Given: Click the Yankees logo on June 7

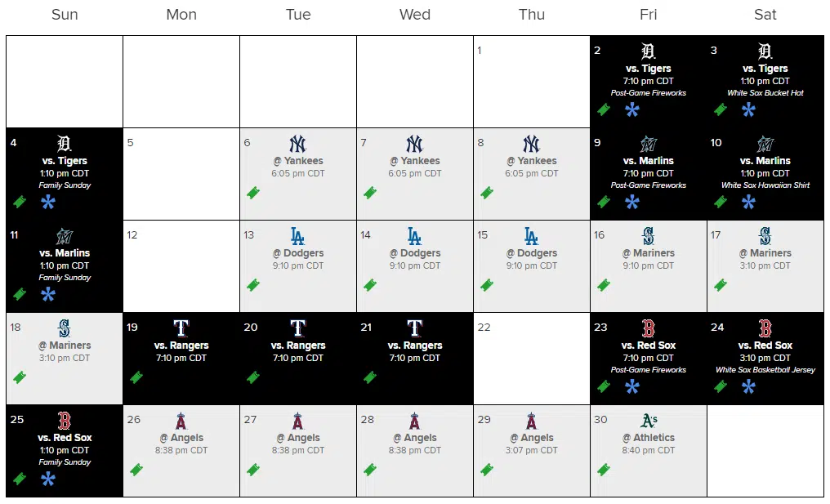Looking at the screenshot, I should tap(414, 145).
